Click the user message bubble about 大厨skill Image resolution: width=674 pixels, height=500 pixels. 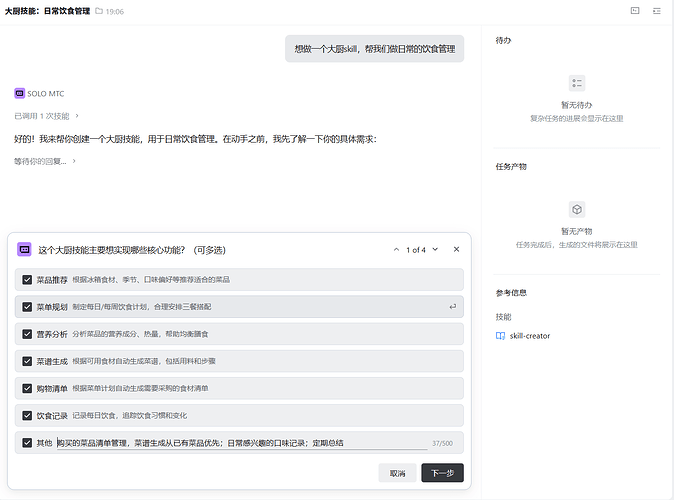[x=374, y=49]
